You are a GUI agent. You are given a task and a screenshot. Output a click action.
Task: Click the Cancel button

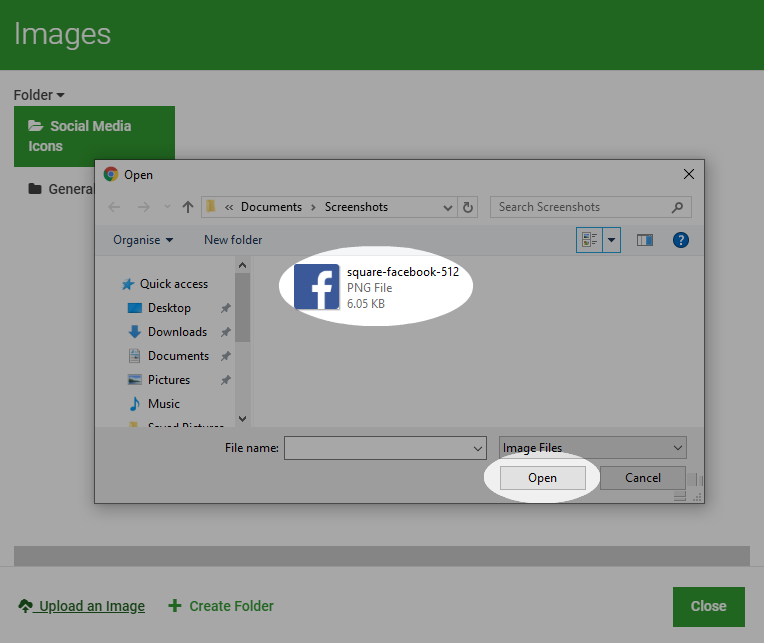pyautogui.click(x=643, y=478)
